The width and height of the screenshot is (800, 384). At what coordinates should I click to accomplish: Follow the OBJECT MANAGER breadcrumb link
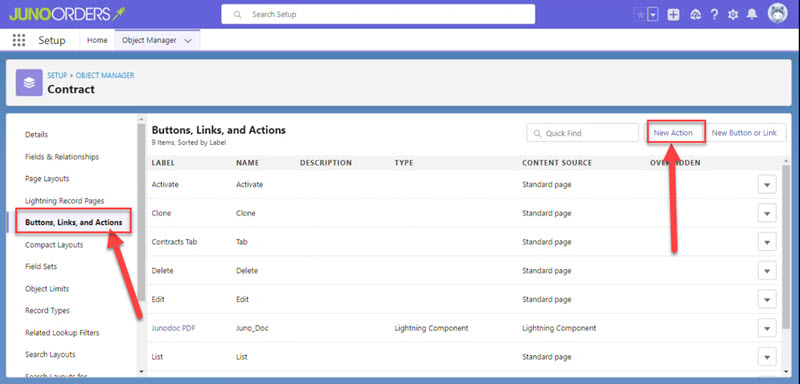click(105, 75)
